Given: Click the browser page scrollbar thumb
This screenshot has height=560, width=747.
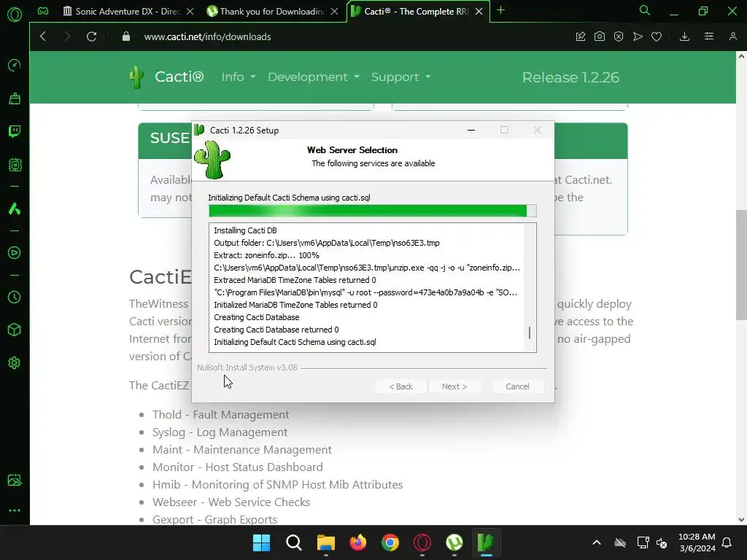Looking at the screenshot, I should tap(741, 264).
